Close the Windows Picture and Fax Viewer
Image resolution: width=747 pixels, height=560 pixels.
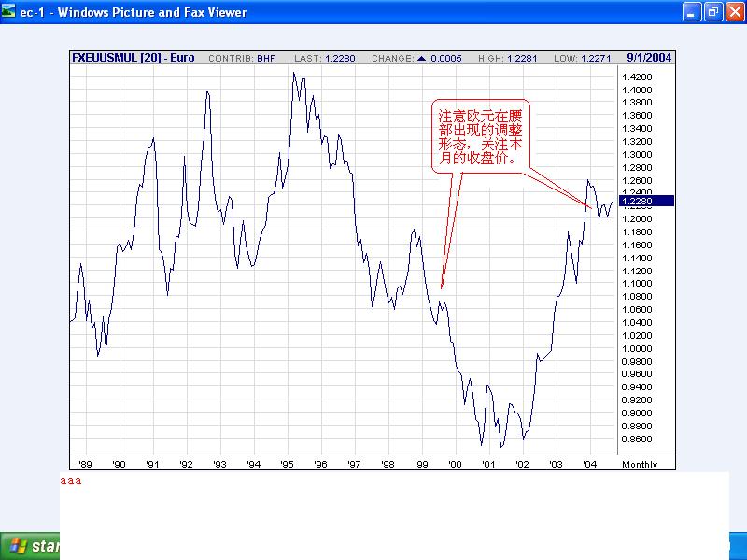pos(735,12)
